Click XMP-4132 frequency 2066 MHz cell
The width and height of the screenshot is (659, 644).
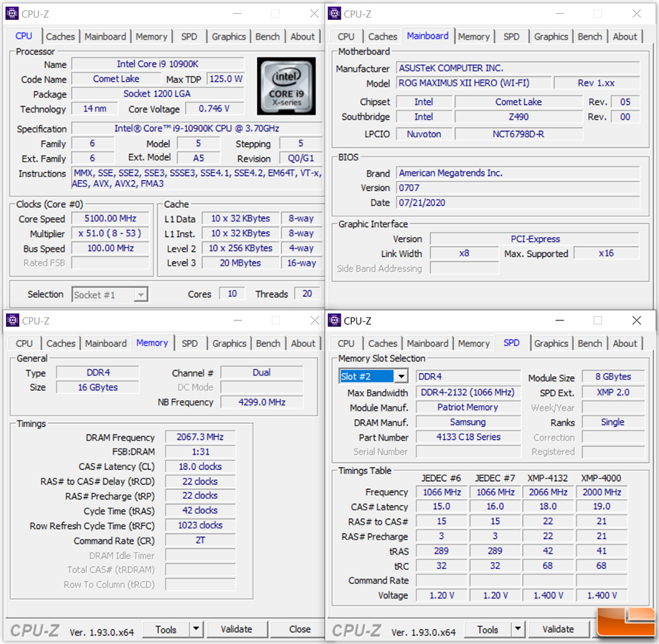click(x=548, y=492)
